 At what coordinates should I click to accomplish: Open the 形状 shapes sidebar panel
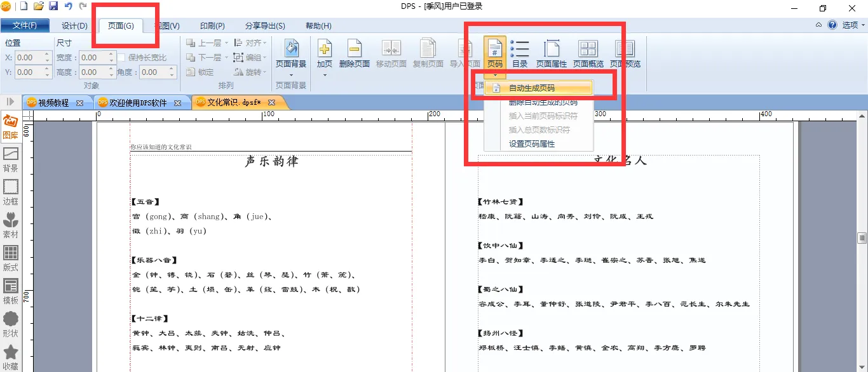tap(10, 324)
